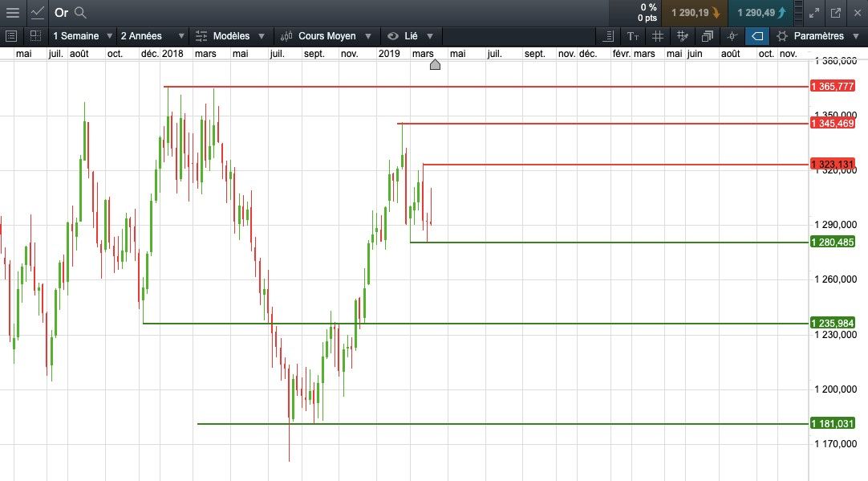868x481 pixels.
Task: Toggle the chart grid icon
Action: point(658,36)
